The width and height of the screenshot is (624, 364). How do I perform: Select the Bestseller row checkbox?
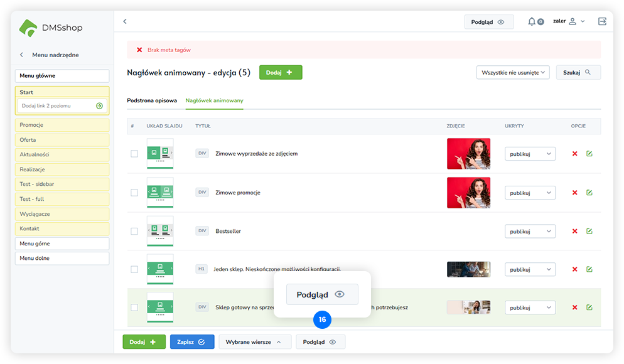point(134,231)
